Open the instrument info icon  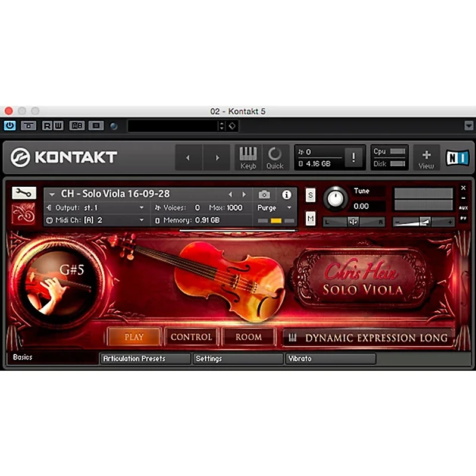(x=286, y=195)
